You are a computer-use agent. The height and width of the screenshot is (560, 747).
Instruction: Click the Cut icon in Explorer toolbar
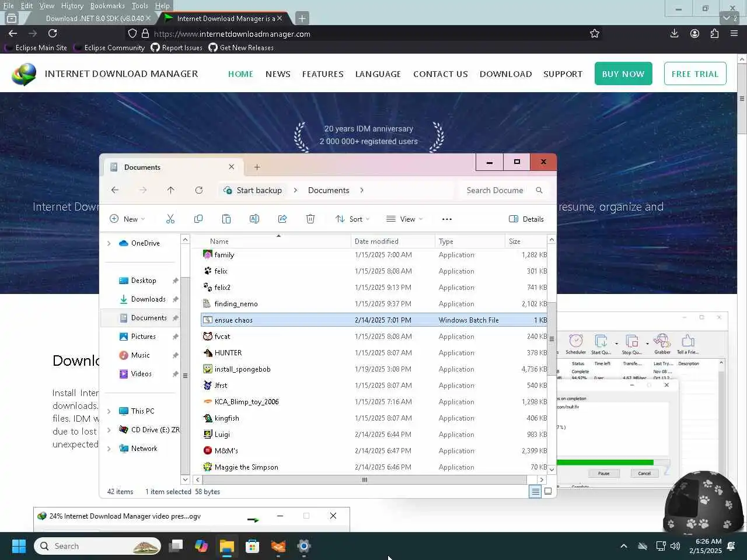coord(170,219)
